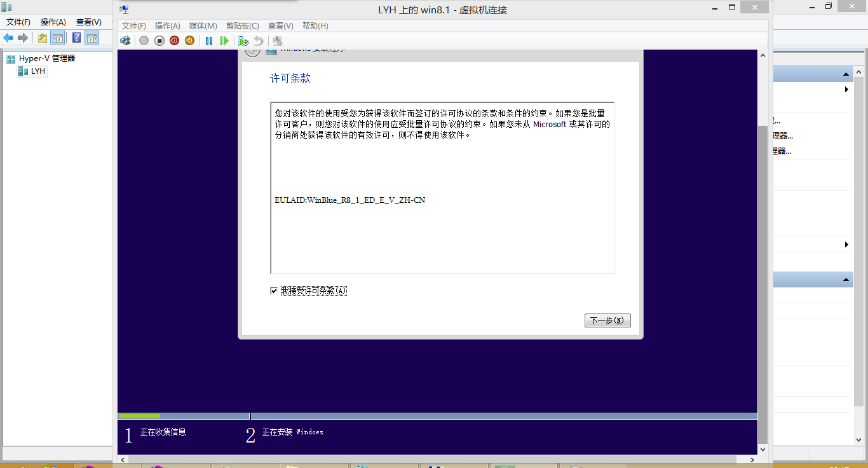Click the Hyper-V Manager window title icon
Viewport: 868px width, 468px height.
7,6
